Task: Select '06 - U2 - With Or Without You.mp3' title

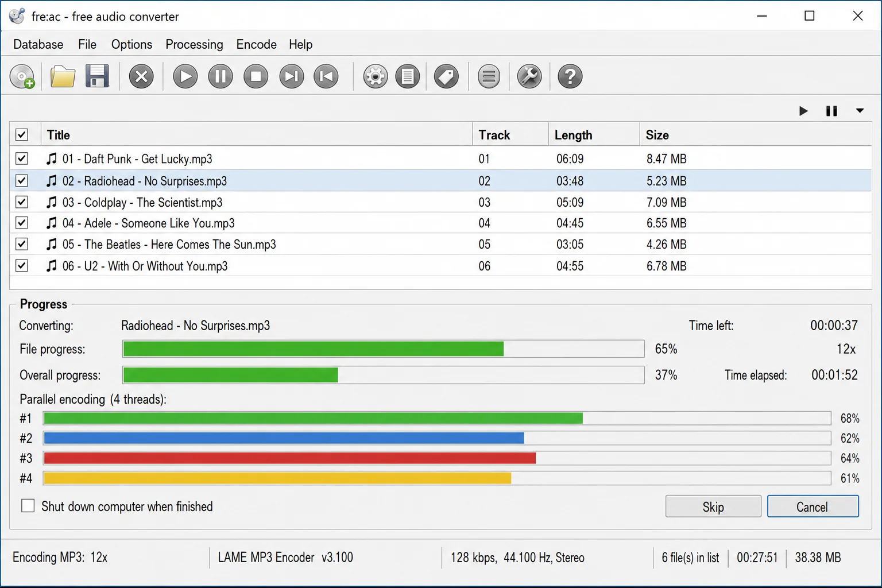Action: point(145,266)
